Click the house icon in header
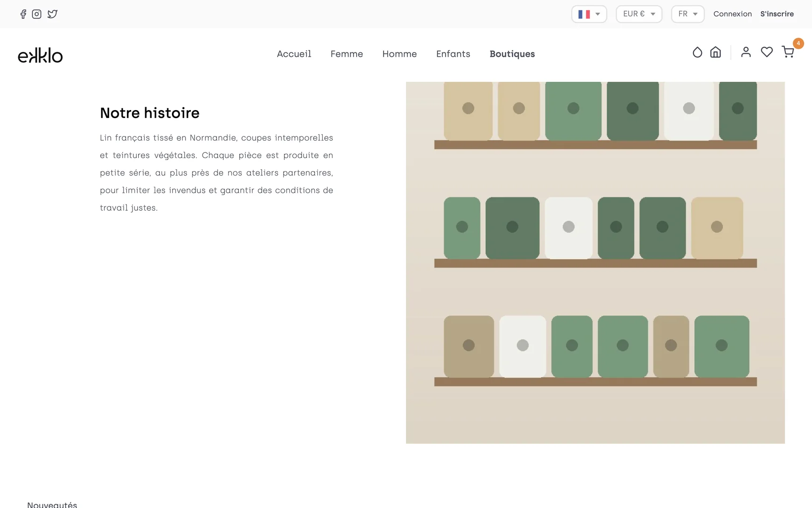 (716, 52)
